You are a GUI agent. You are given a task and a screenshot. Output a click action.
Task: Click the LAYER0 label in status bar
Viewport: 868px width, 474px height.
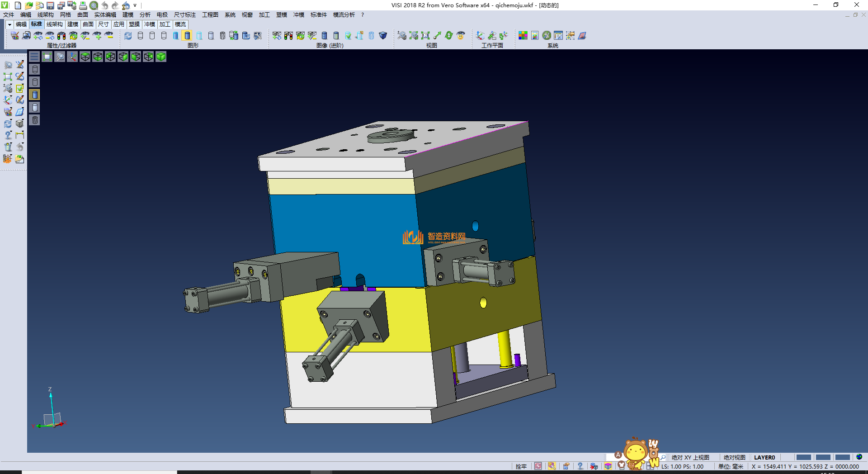pos(764,457)
